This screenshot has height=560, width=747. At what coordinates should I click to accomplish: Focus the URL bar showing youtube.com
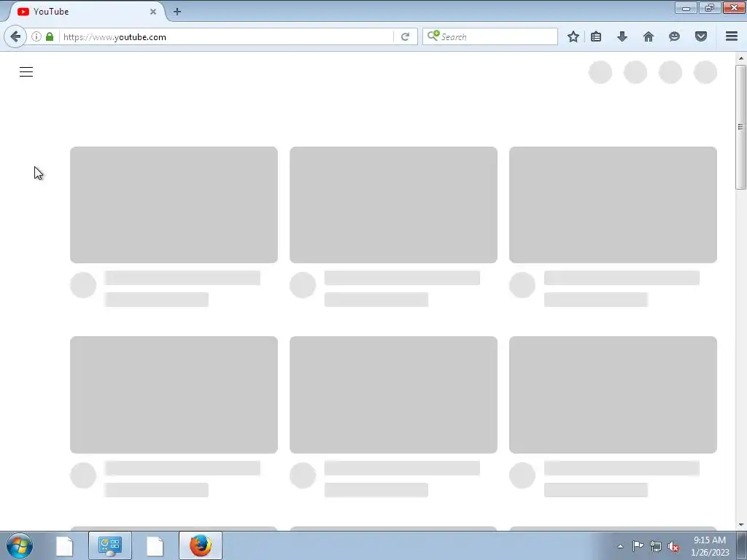(x=226, y=36)
